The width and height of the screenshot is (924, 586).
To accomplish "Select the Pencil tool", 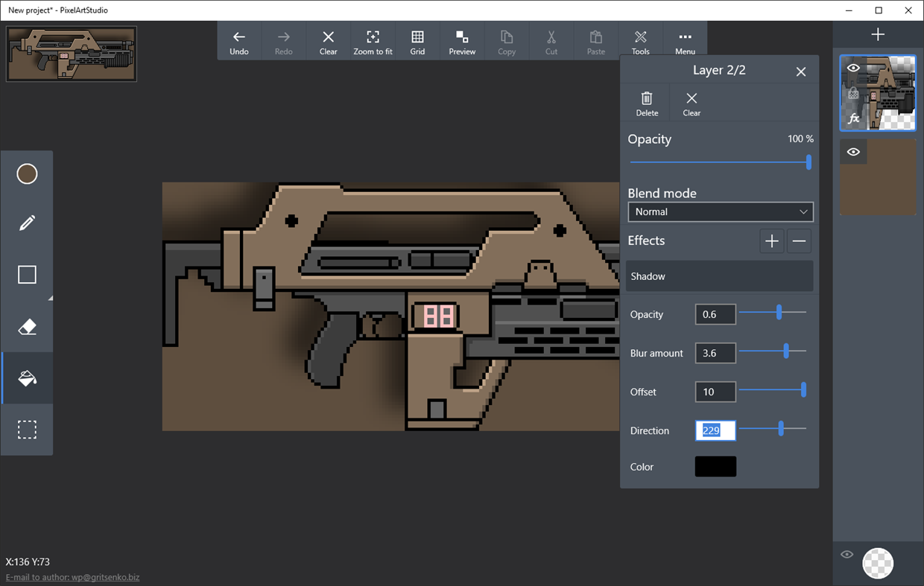I will click(27, 223).
